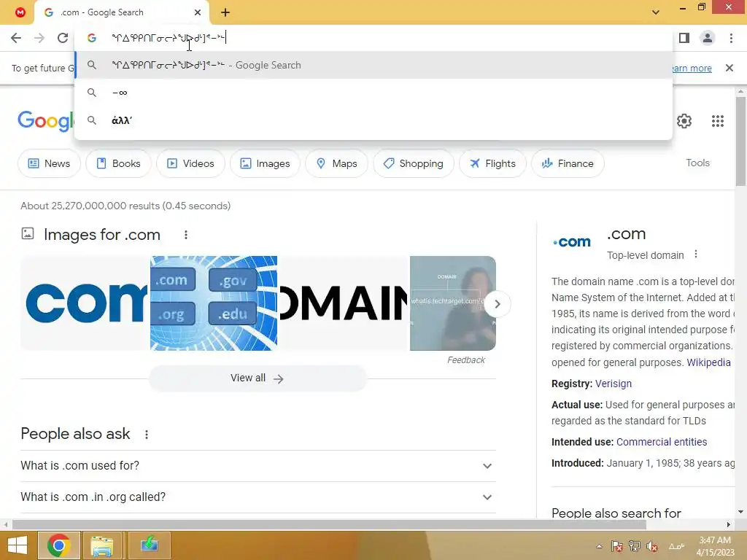Go to Google home via logo
747x560 pixels.
click(x=46, y=120)
